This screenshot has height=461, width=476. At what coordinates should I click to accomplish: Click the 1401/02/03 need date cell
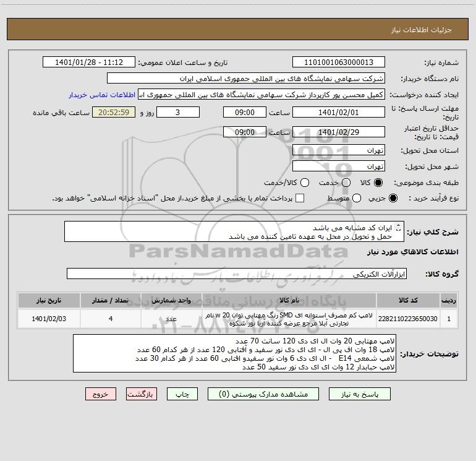49,319
